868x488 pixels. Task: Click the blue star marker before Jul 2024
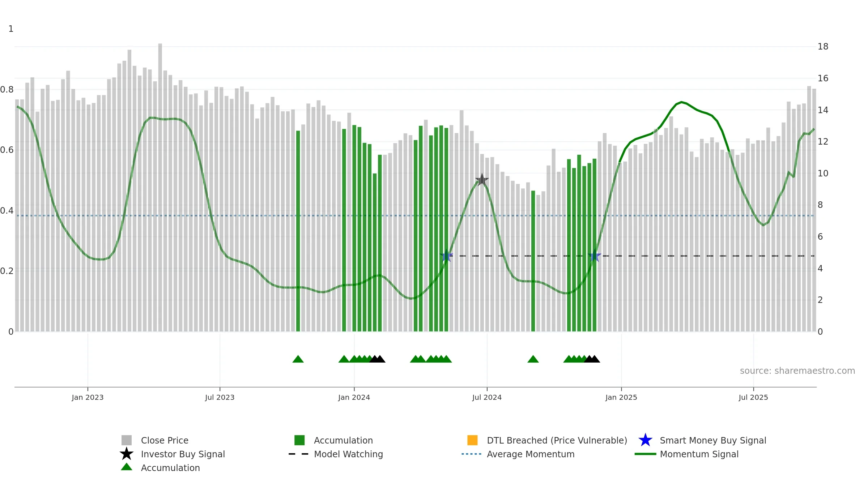pos(446,256)
